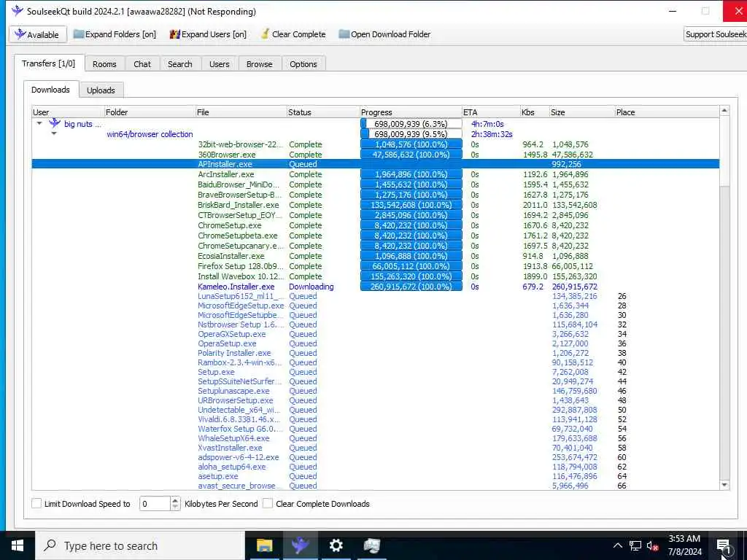Switch to the Rooms tab
The image size is (747, 560).
pyautogui.click(x=104, y=64)
